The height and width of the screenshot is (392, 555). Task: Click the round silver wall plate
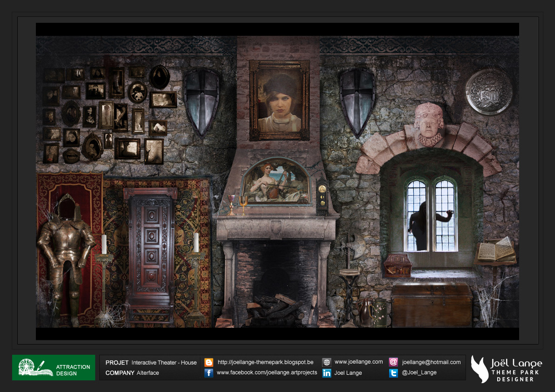489,92
